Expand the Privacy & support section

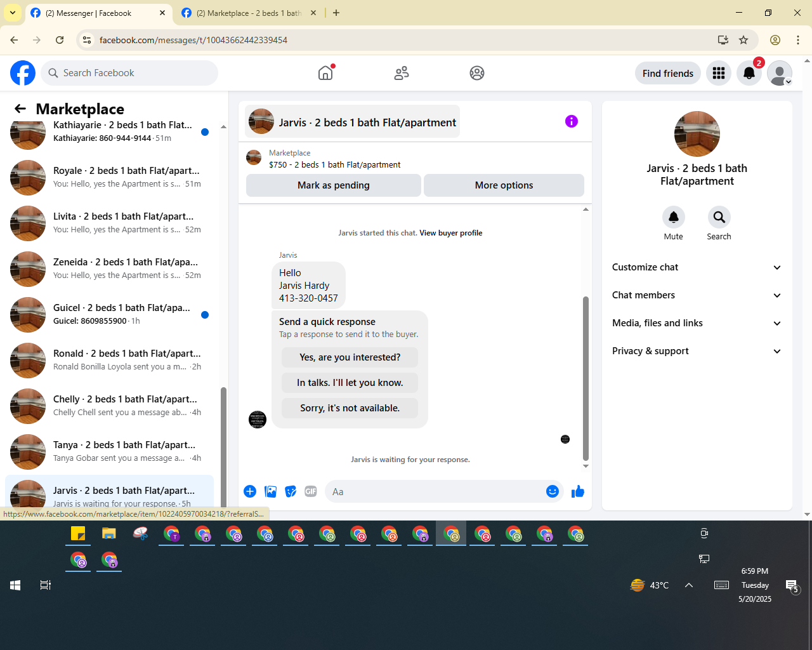[697, 351]
